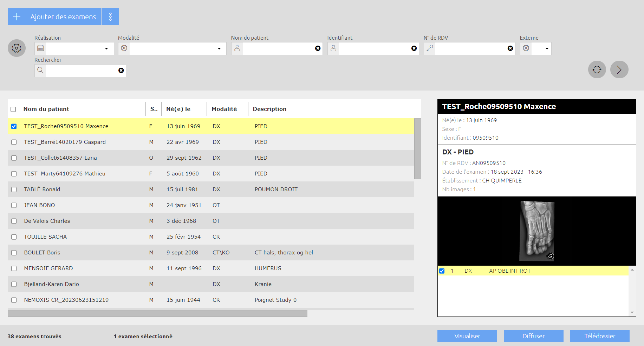Image resolution: width=644 pixels, height=346 pixels.
Task: Check the TEST_Barré14020179 Gaspard row
Action: tap(14, 142)
